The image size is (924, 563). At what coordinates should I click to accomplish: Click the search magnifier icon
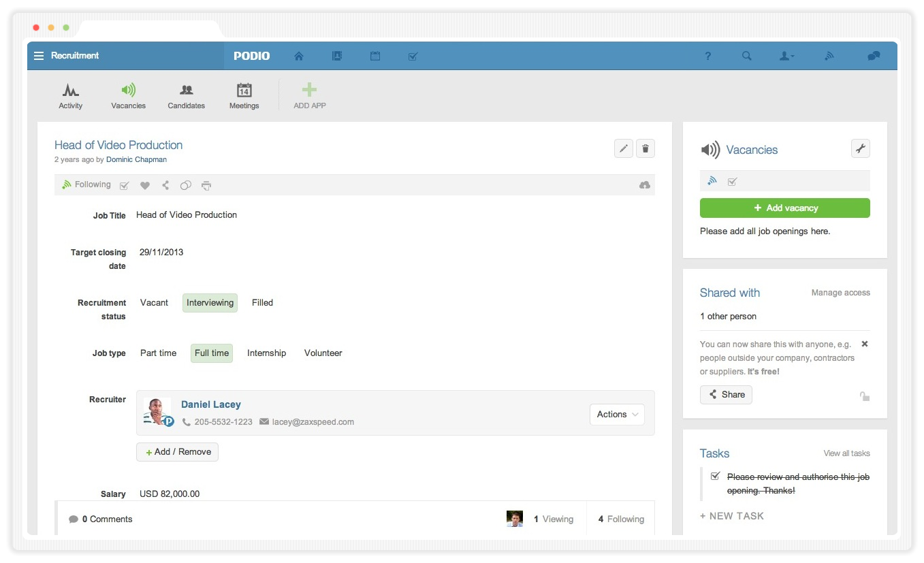tap(747, 56)
